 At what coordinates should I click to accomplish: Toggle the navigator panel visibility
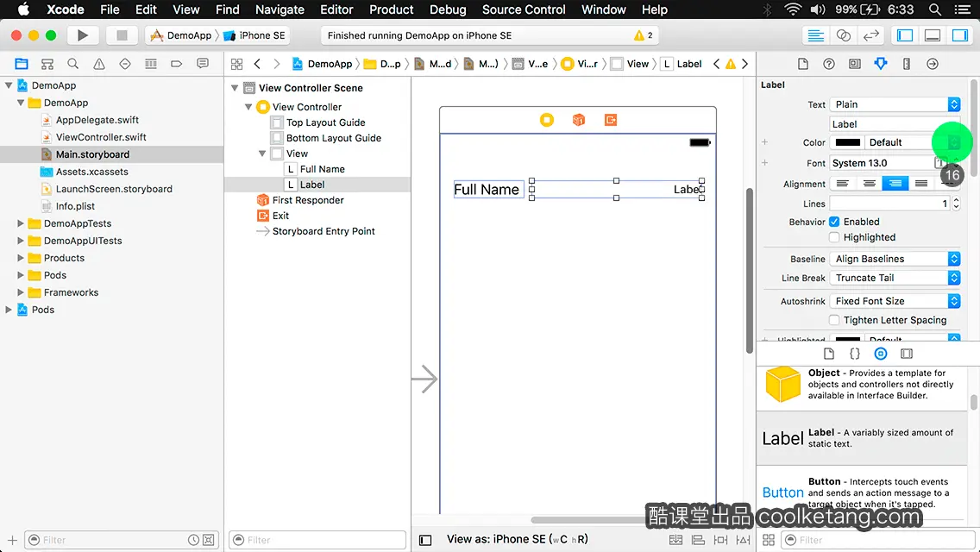pyautogui.click(x=905, y=35)
